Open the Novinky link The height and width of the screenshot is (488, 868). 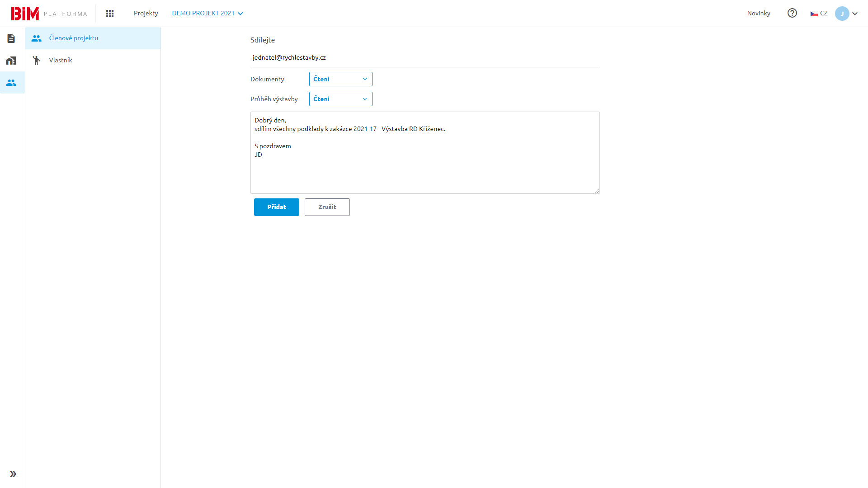[759, 14]
